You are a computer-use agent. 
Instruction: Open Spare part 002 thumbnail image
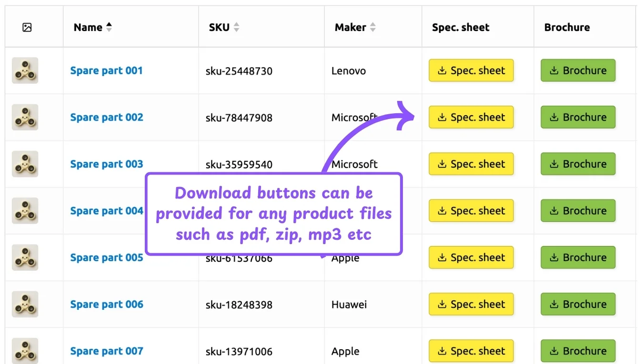(x=25, y=117)
